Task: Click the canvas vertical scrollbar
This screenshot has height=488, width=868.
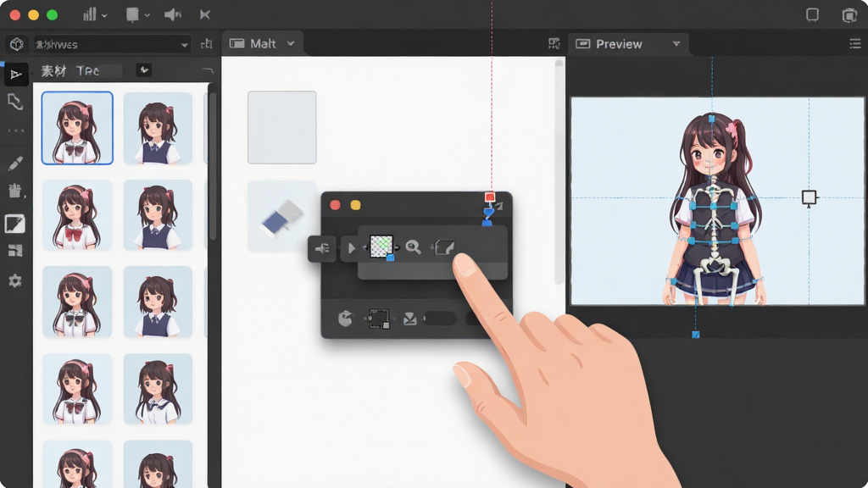Action: (559, 171)
